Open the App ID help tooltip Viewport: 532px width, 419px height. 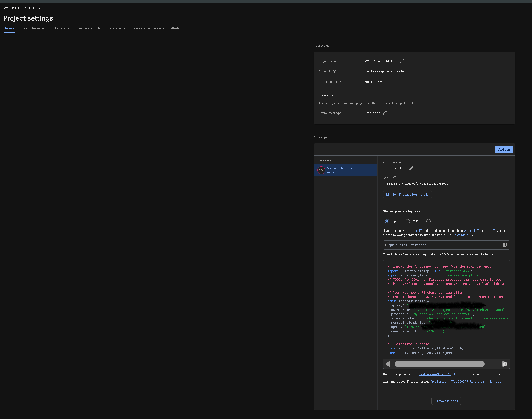click(x=395, y=178)
